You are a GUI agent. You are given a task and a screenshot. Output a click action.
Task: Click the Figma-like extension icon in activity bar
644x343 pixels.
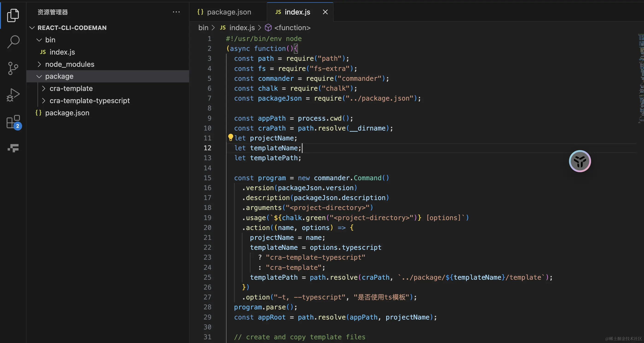[x=13, y=148]
